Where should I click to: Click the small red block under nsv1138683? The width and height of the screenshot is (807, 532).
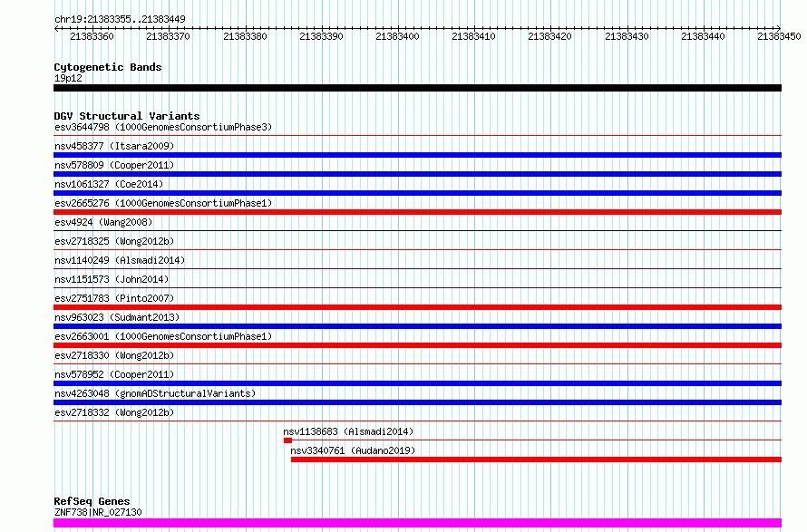[287, 440]
